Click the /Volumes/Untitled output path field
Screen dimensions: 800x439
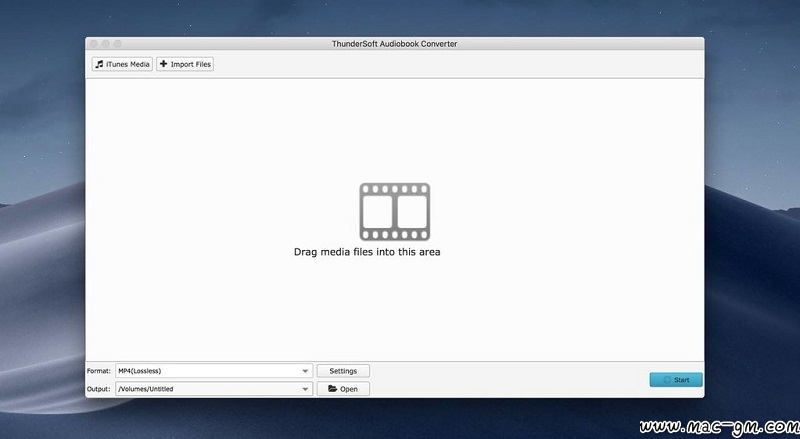(x=214, y=389)
